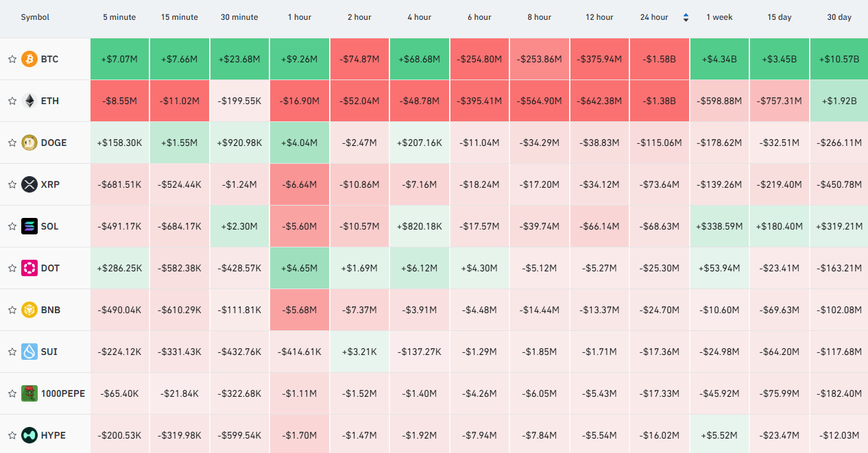Click the Solana icon

coord(29,226)
